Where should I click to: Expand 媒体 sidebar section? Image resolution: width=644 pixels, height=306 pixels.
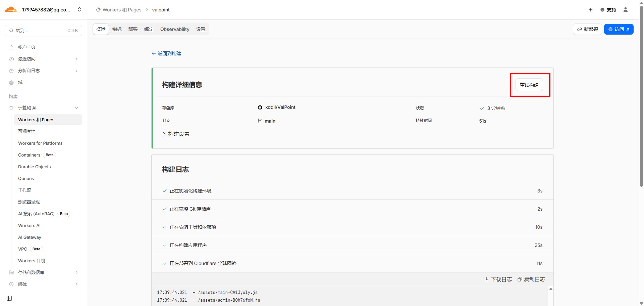44,284
